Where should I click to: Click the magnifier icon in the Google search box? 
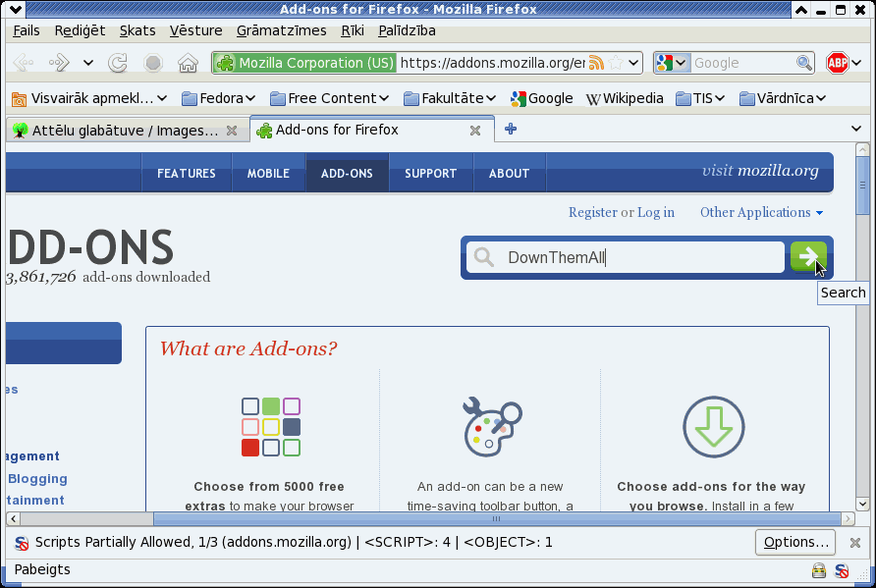point(804,63)
